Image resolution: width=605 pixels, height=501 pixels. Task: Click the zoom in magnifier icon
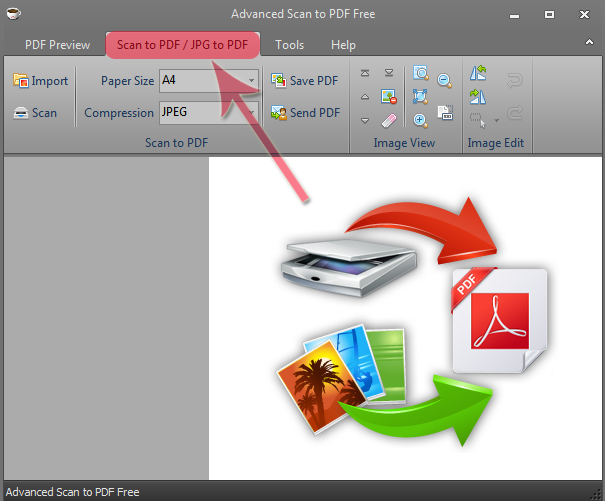point(420,120)
